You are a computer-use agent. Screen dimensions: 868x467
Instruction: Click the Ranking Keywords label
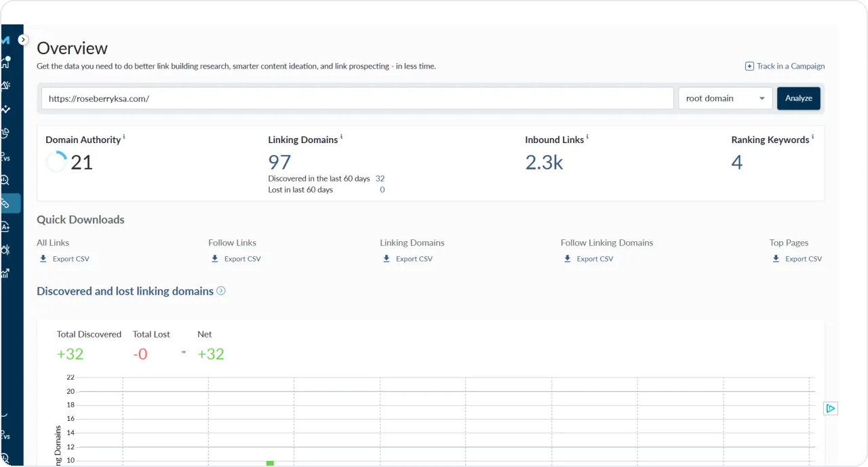(770, 140)
